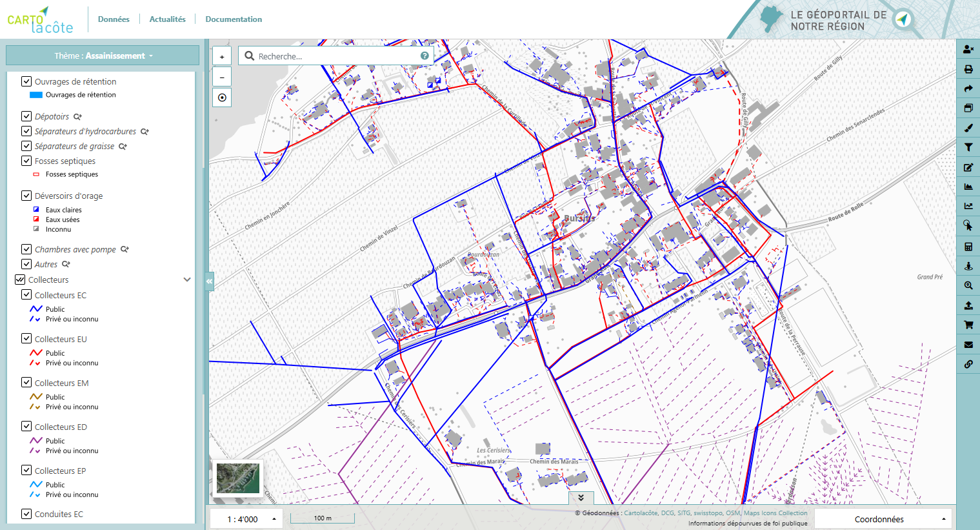Open the print tool

click(x=968, y=69)
